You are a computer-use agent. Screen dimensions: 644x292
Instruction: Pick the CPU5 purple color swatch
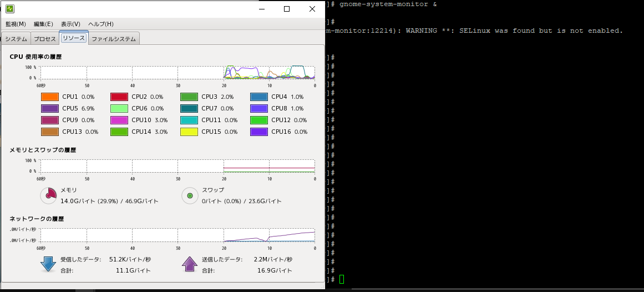(x=50, y=109)
